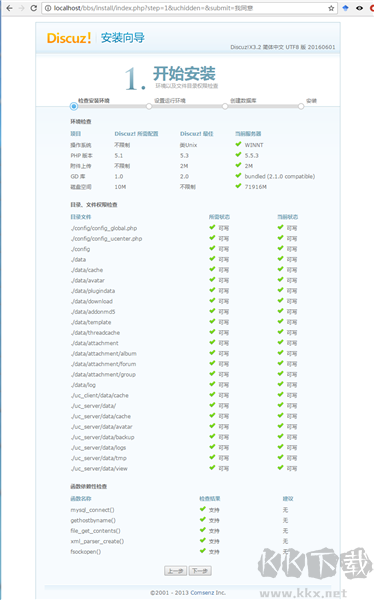This screenshot has height=600, width=374.
Task: Click the check mark in mysql_connect() row
Action: pyautogui.click(x=203, y=509)
